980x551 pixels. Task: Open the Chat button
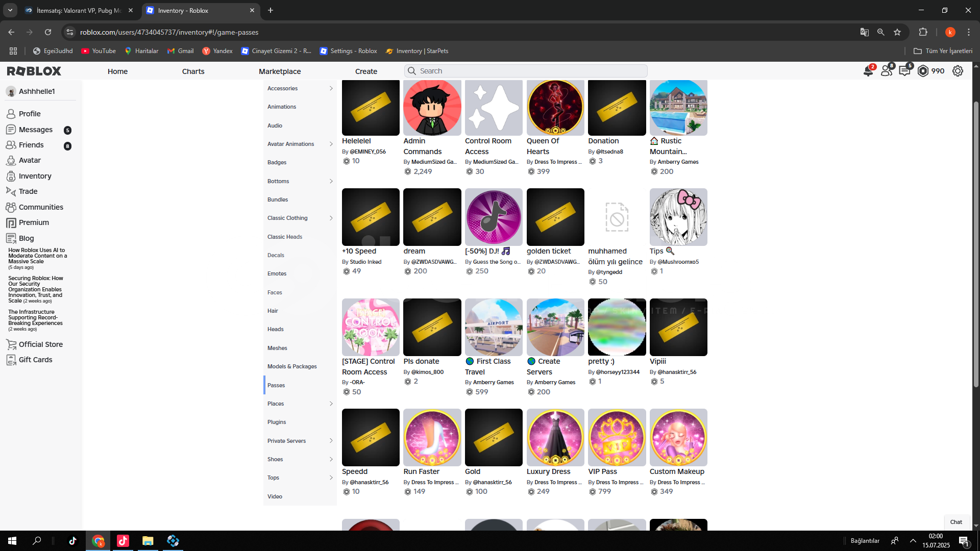coord(956,522)
